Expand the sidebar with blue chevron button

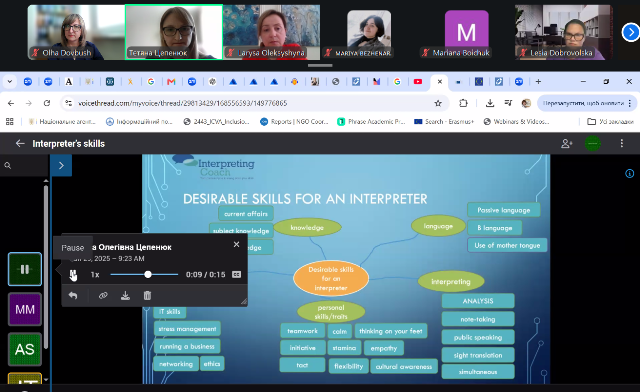click(x=61, y=165)
